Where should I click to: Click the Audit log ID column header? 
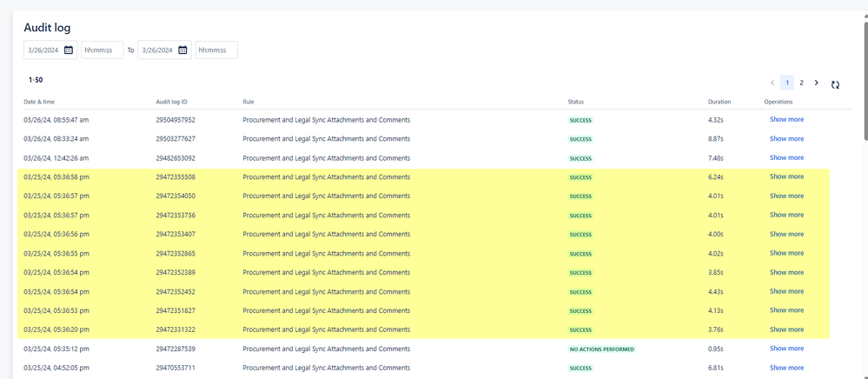pyautogui.click(x=172, y=102)
